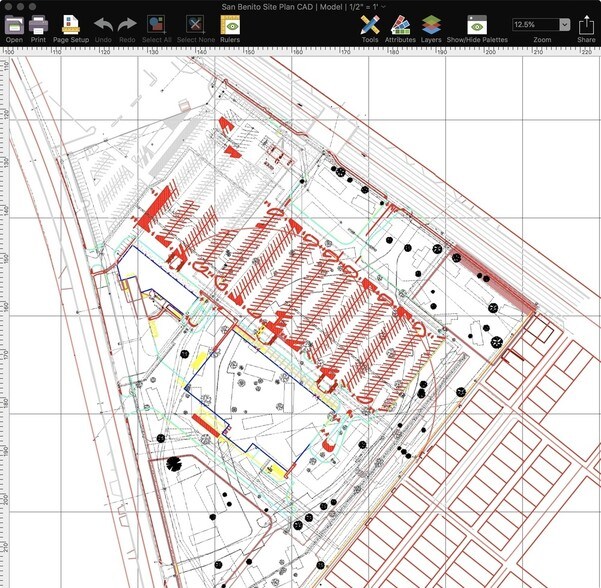Expand the Zoom dropdown arrow
This screenshot has height=588, width=601.
pos(565,25)
